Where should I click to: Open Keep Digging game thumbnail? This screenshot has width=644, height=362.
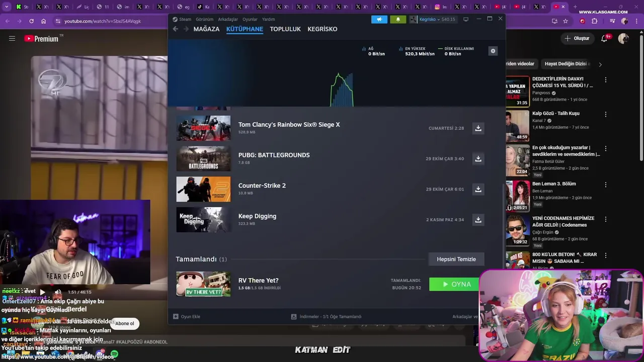point(203,220)
